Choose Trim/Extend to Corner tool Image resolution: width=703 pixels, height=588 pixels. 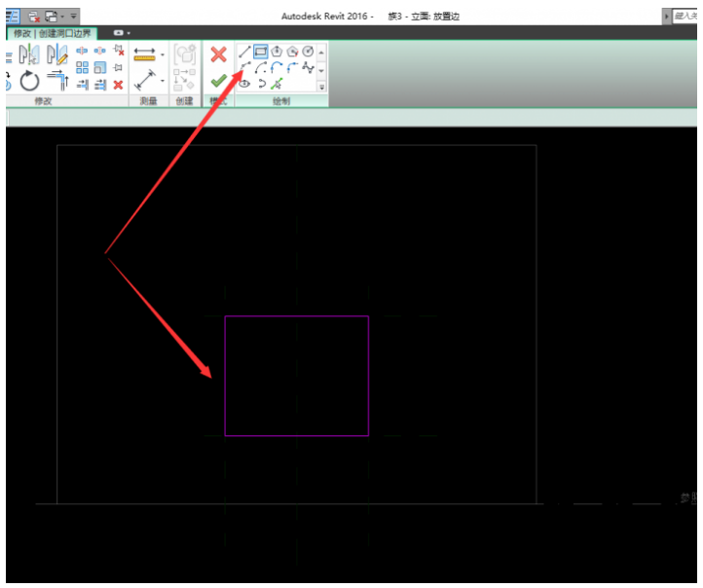coord(57,80)
